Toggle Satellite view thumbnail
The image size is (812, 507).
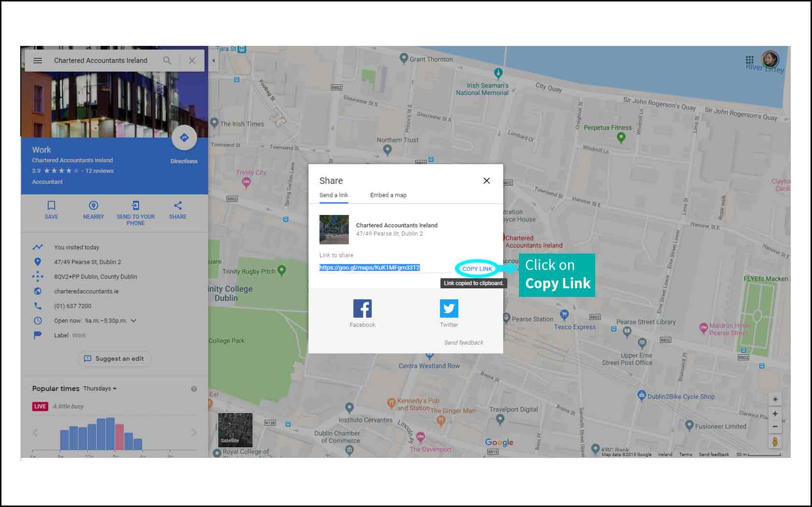click(x=235, y=429)
